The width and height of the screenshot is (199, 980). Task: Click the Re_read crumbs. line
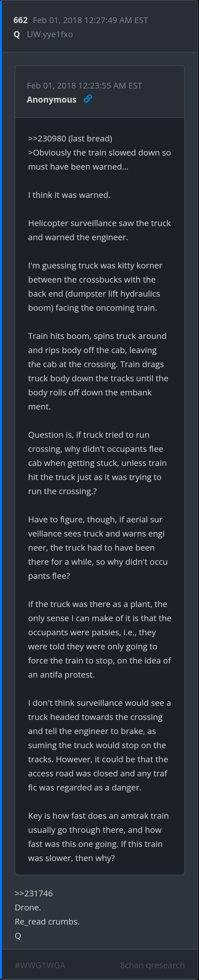coord(47,921)
